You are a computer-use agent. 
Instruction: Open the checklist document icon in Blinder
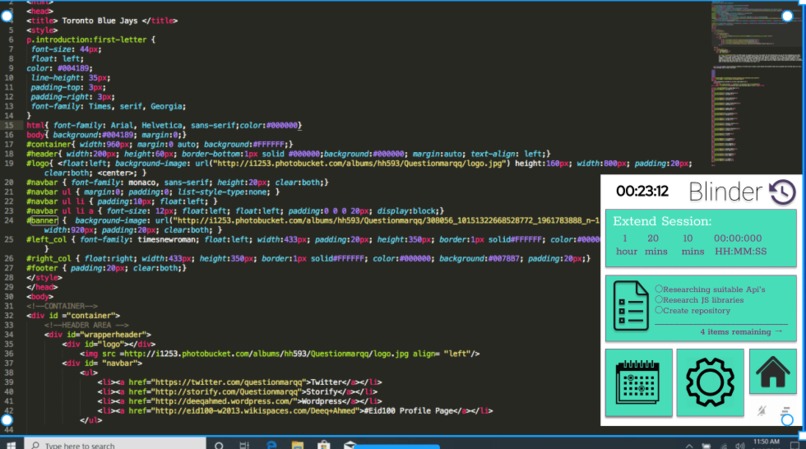[x=631, y=306]
